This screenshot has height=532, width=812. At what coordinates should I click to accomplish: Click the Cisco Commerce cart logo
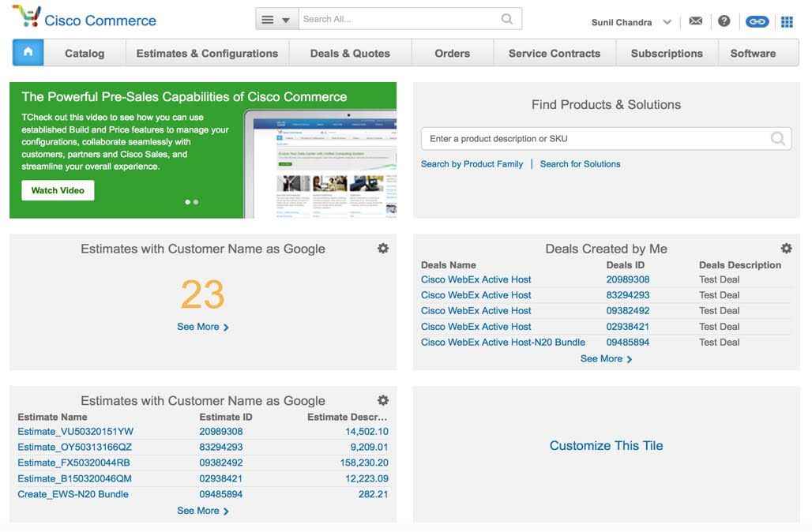tap(26, 16)
